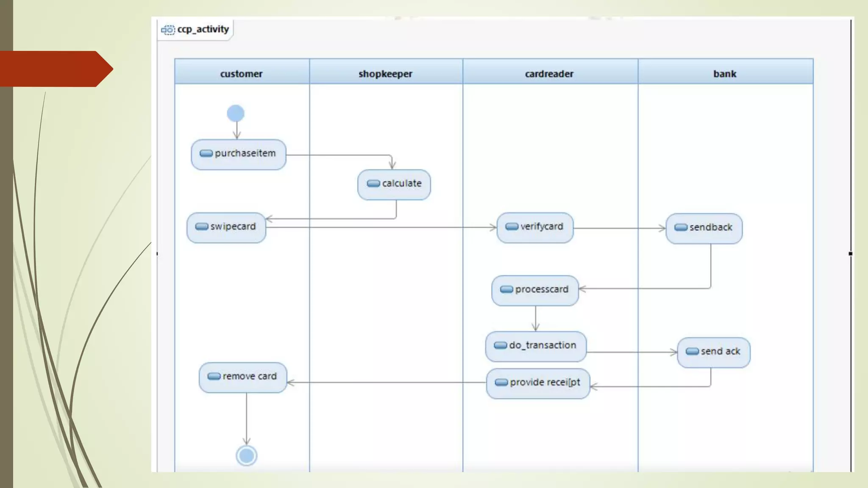Select the swipecard action node
The width and height of the screenshot is (868, 488).
(226, 227)
